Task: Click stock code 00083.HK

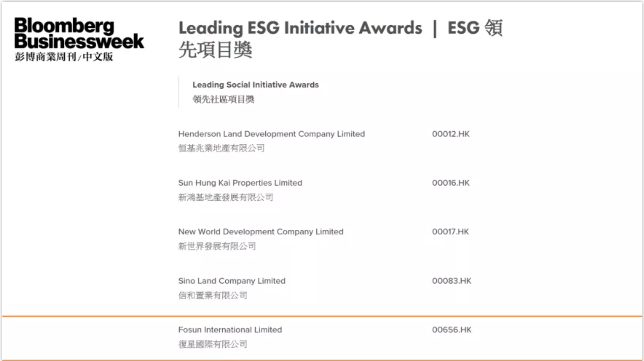Action: tap(452, 281)
